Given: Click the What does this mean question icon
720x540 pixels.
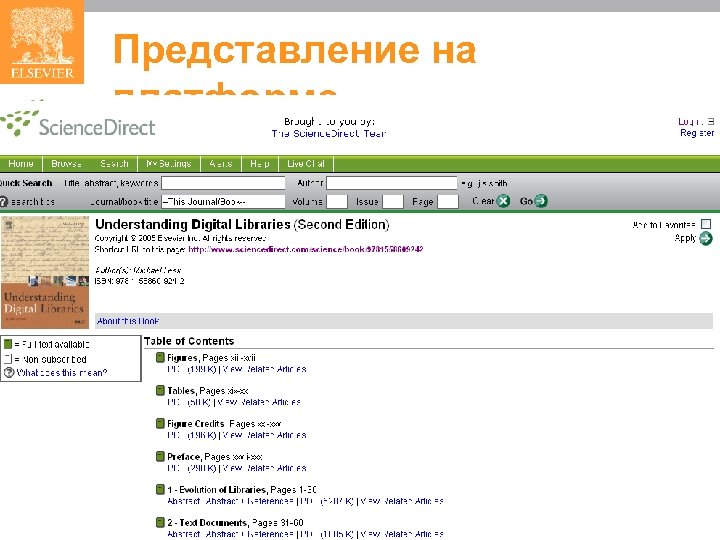Looking at the screenshot, I should [x=9, y=372].
